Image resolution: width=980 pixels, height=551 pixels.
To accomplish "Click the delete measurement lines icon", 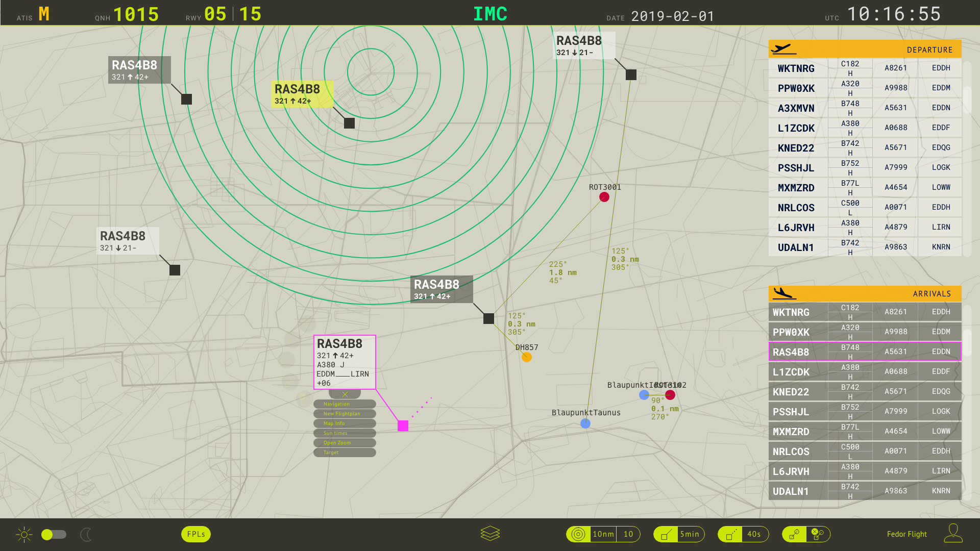I will (x=818, y=534).
